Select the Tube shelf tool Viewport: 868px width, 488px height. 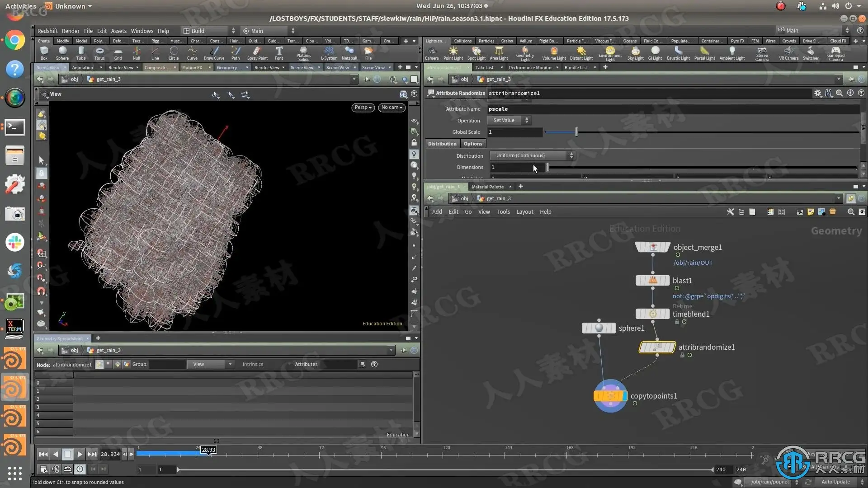click(81, 53)
